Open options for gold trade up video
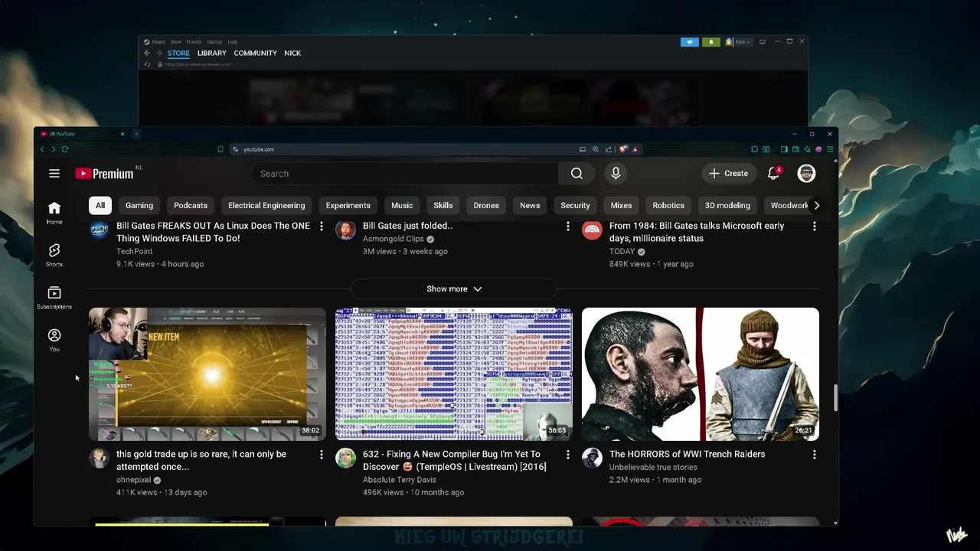 (322, 455)
